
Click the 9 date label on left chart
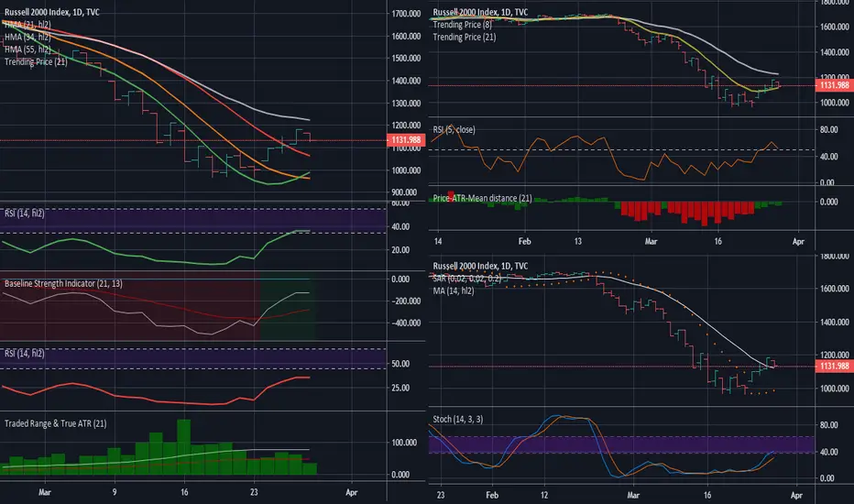coord(115,493)
